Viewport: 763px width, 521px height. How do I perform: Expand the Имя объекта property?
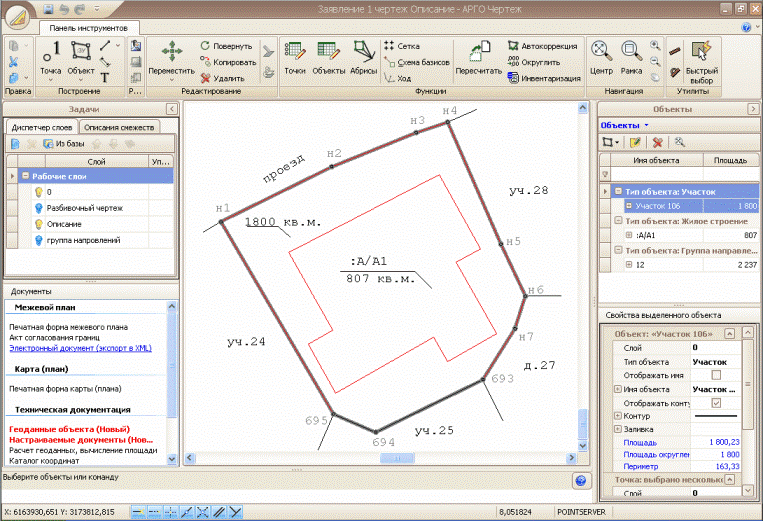[618, 389]
